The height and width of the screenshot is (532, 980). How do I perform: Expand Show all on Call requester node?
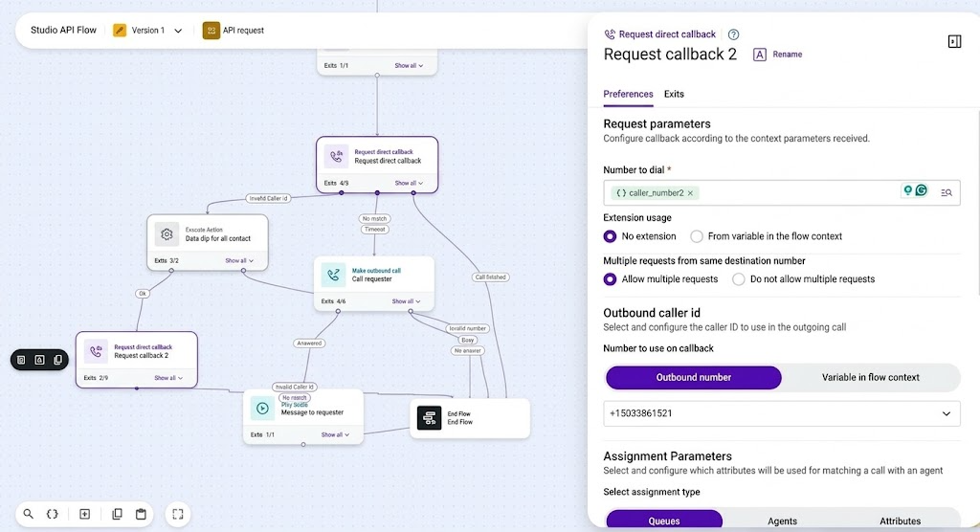(406, 301)
